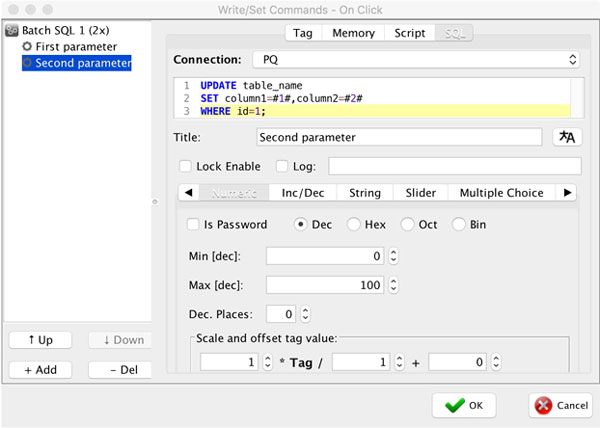Image resolution: width=600 pixels, height=428 pixels.
Task: Click the translate title icon button
Action: 567,137
